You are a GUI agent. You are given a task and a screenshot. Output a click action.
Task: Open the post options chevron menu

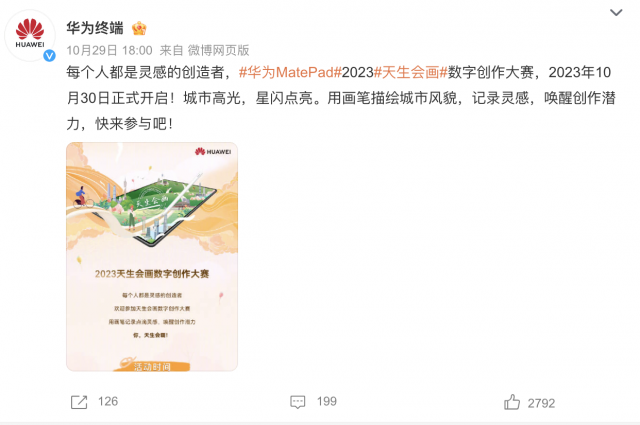616,12
